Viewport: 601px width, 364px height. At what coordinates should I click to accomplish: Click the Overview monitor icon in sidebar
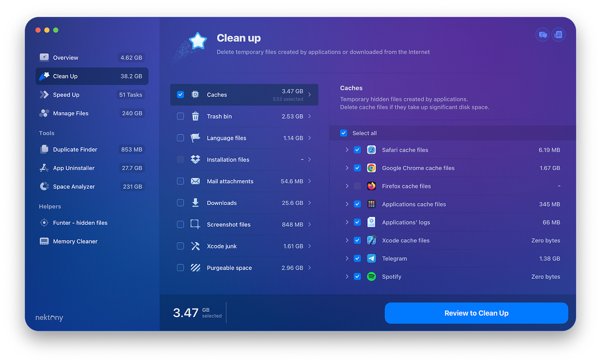click(44, 57)
